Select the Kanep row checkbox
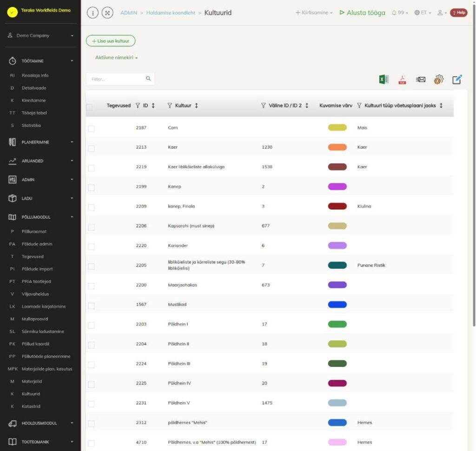The image size is (476, 451). 91,188
